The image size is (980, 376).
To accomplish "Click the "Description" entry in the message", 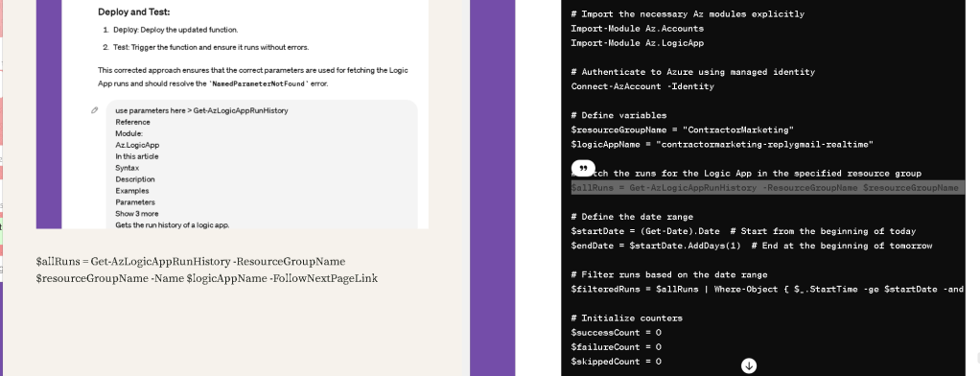I will [x=135, y=179].
